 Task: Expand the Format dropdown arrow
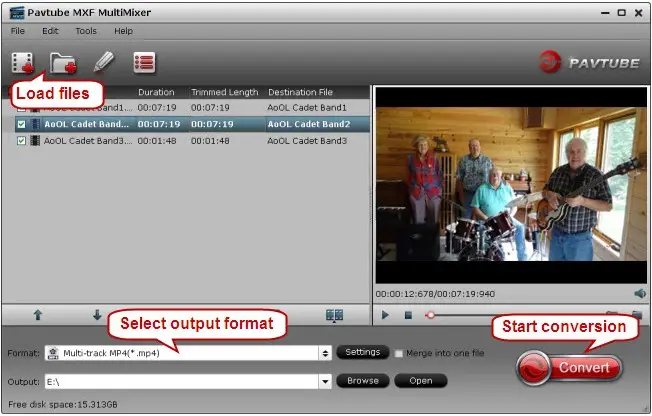tap(325, 354)
